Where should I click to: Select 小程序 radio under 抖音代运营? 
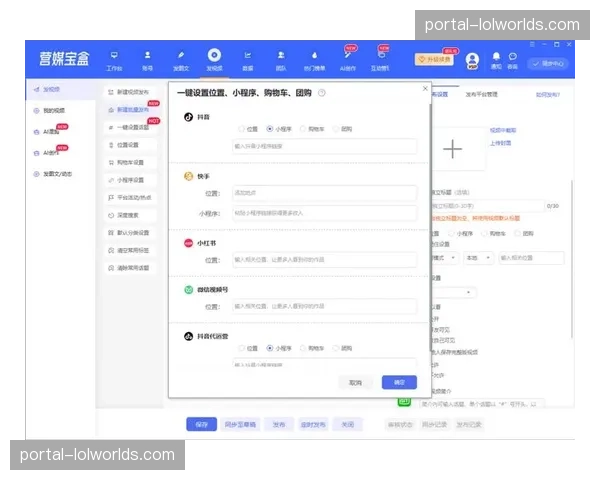click(270, 348)
